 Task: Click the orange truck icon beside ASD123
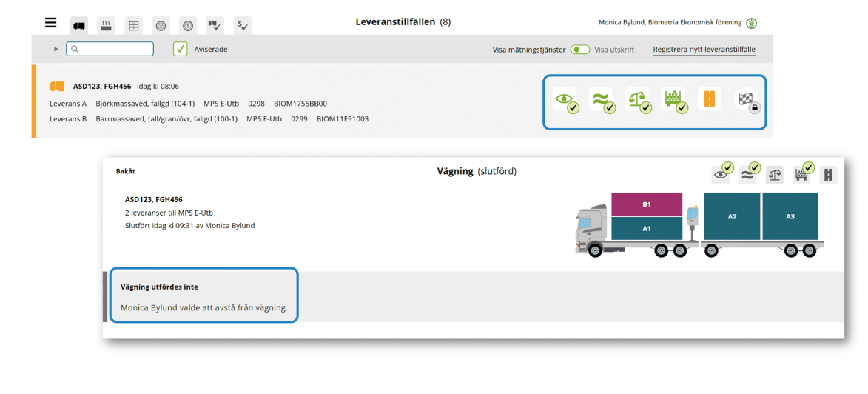click(x=57, y=87)
